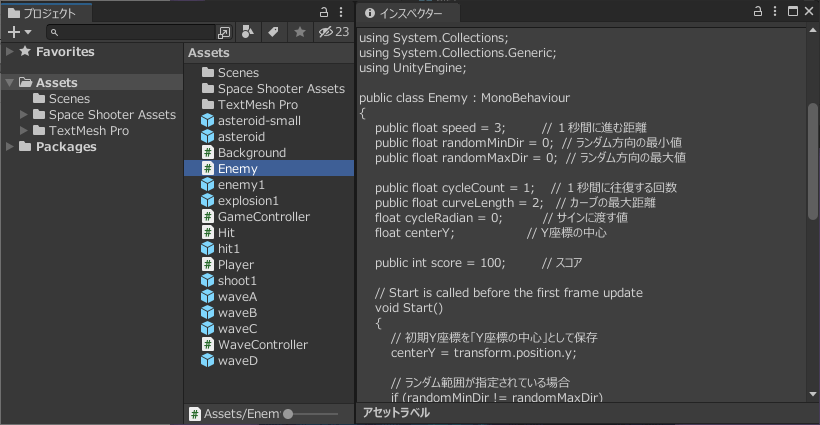Viewport: 820px width, 425px height.
Task: Toggle the Project panel lock icon
Action: pyautogui.click(x=324, y=12)
